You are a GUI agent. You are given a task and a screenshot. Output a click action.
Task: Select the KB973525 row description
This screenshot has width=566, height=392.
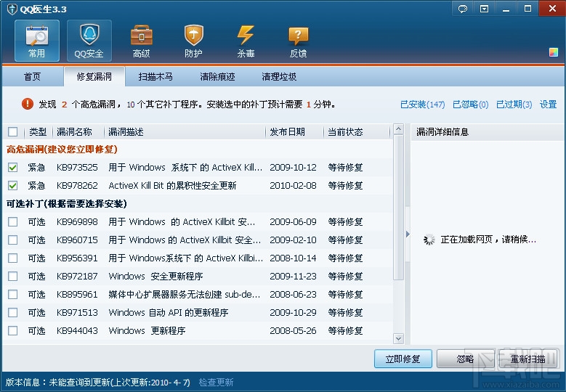tap(185, 168)
